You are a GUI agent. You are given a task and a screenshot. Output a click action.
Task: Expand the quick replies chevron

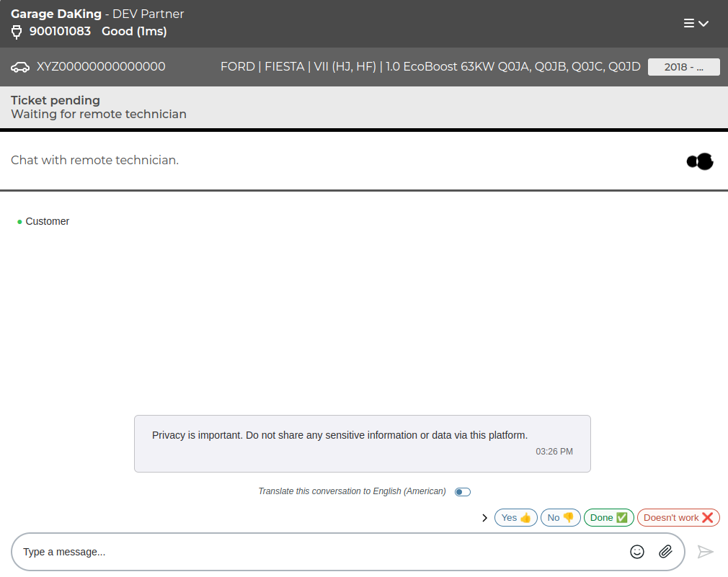tap(484, 517)
